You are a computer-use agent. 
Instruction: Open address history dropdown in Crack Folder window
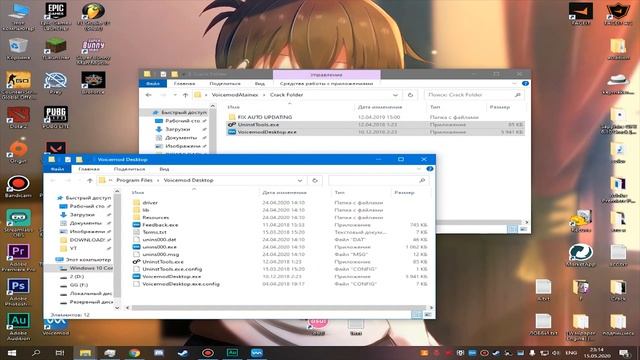(x=396, y=95)
